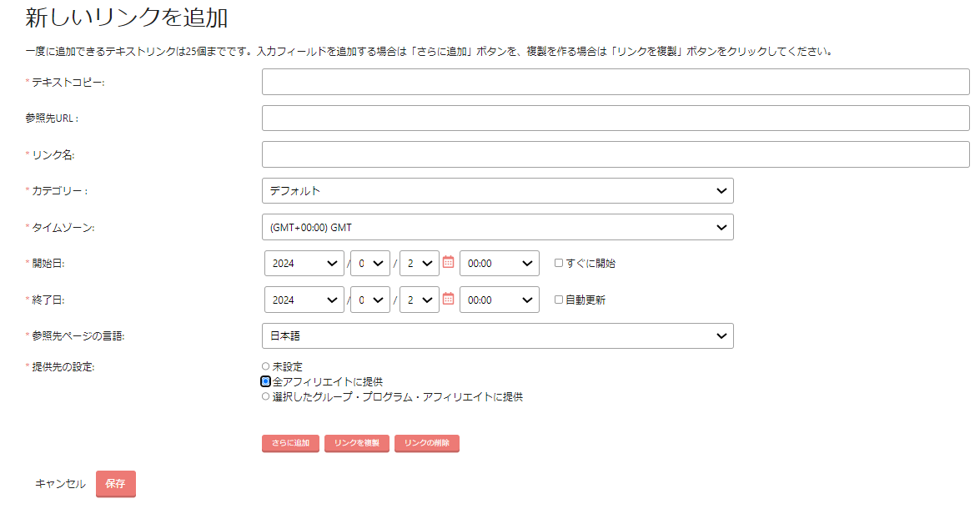Choose 全アフィリエイトに提供 radio button
Screen dimensions: 980x514
point(266,381)
